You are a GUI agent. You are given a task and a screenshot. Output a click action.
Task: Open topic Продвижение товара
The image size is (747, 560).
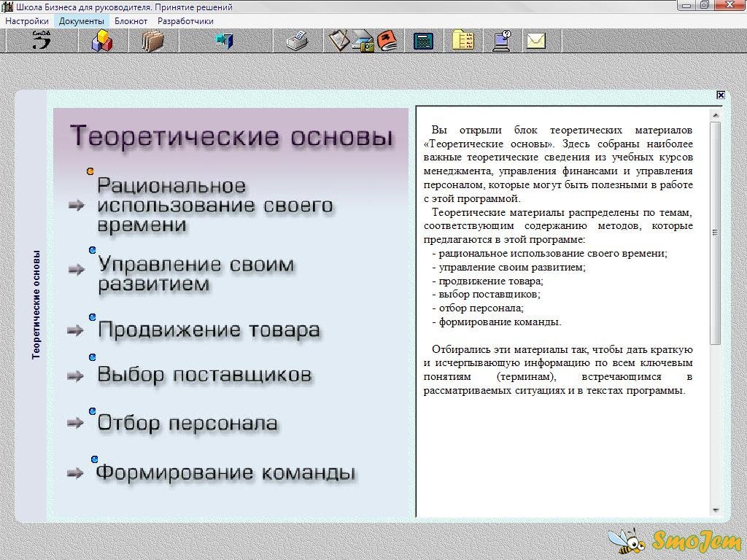coord(209,330)
